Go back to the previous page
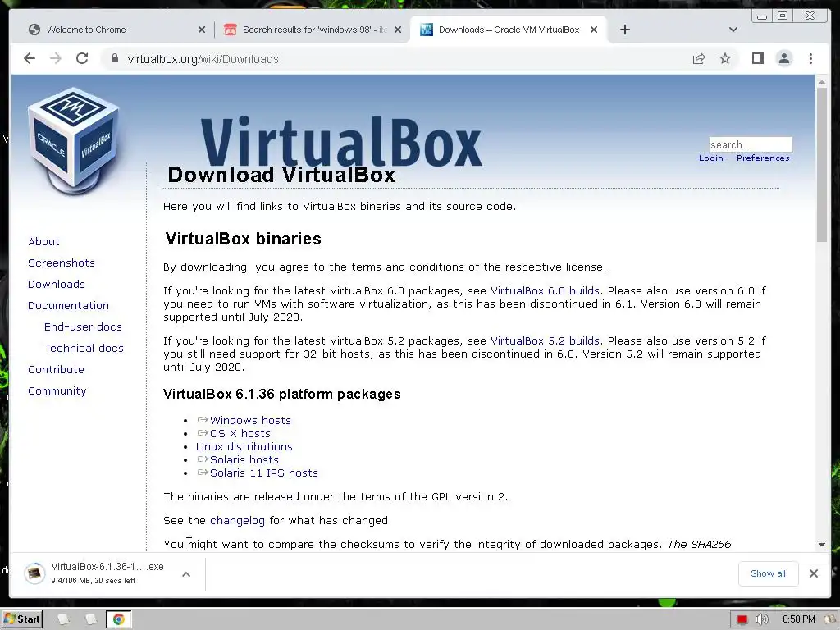Viewport: 840px width, 630px height. click(x=30, y=58)
